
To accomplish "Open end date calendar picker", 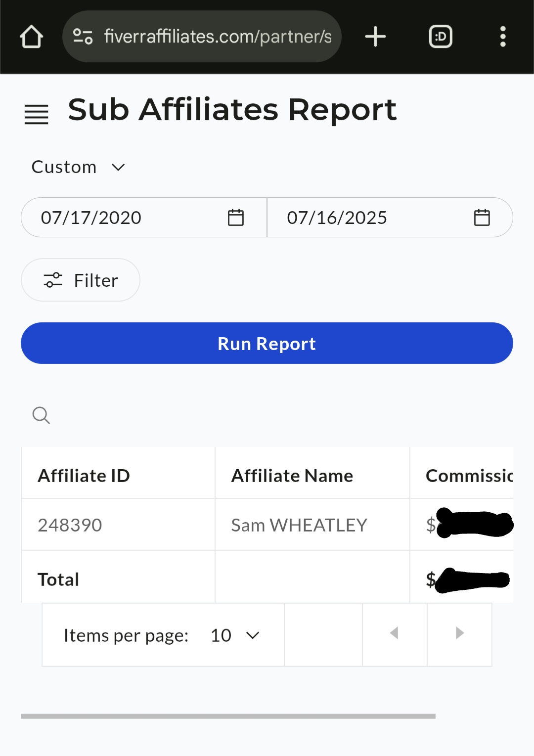I will (x=482, y=218).
